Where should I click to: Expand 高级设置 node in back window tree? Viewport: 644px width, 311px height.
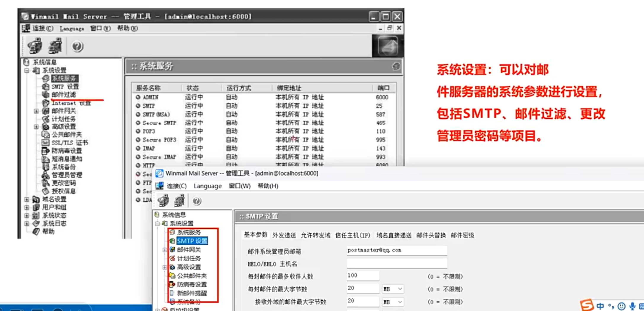tap(36, 127)
